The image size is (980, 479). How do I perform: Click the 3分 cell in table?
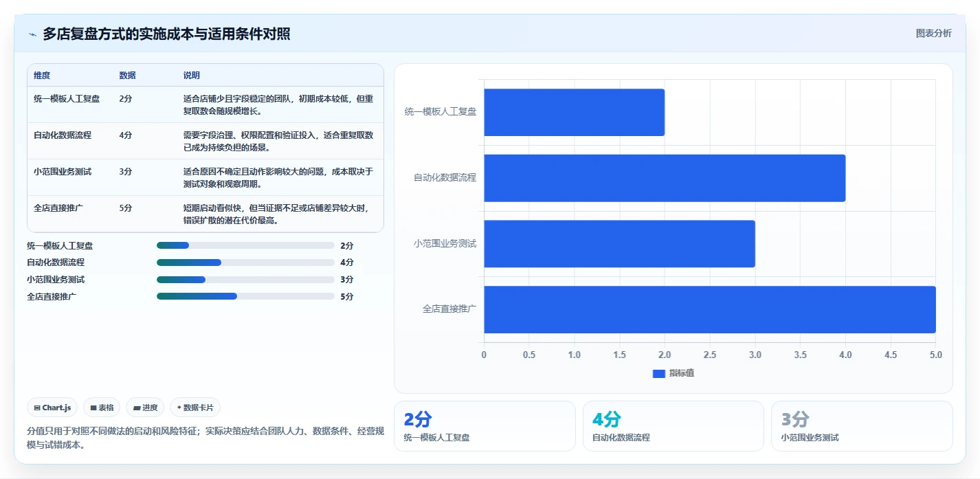(x=125, y=172)
